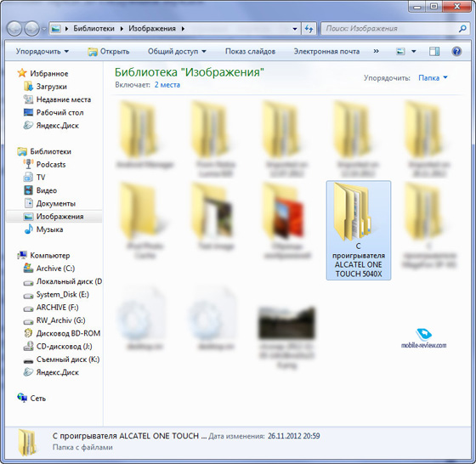The height and width of the screenshot is (464, 476).
Task: Click the Открыть button
Action: pos(109,51)
